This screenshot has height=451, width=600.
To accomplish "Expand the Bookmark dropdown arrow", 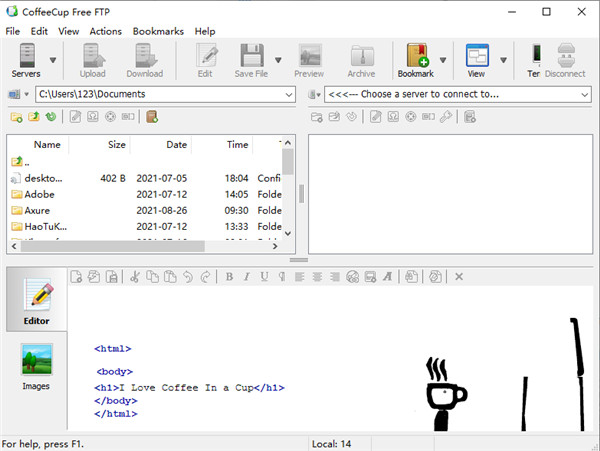I will pyautogui.click(x=443, y=60).
